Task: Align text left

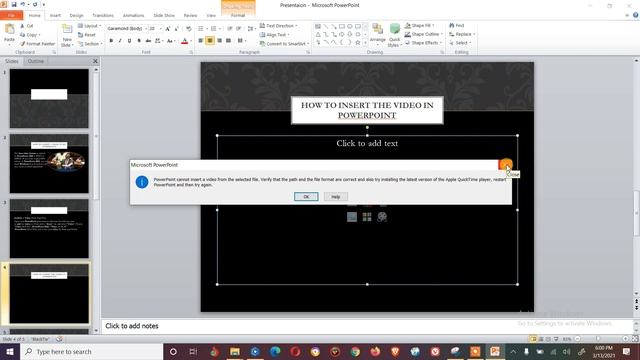Action: 201,40
